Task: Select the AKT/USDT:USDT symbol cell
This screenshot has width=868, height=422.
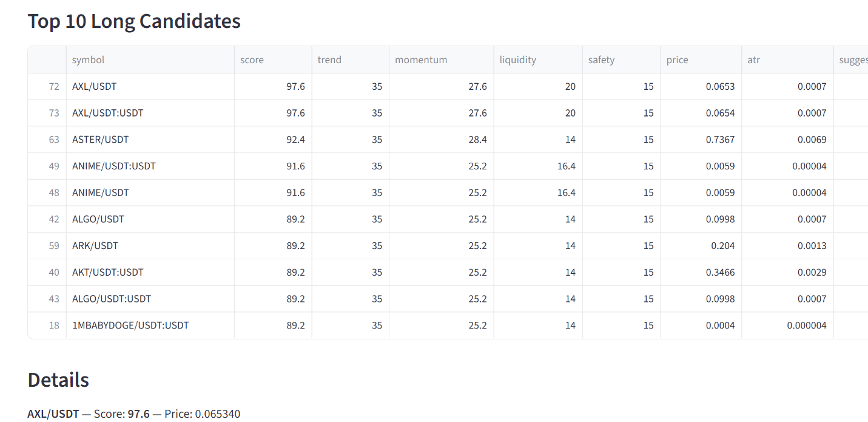Action: point(108,273)
